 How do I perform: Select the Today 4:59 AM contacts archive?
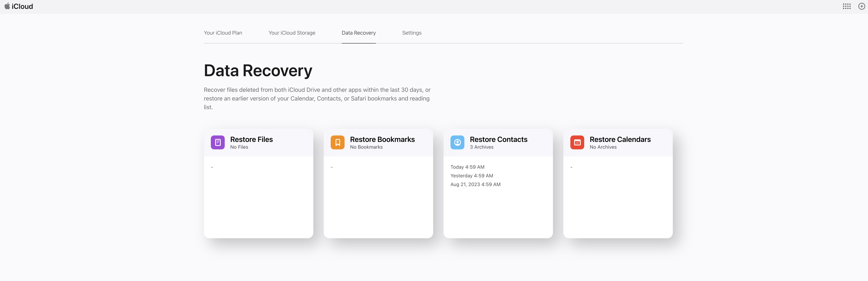click(x=467, y=167)
